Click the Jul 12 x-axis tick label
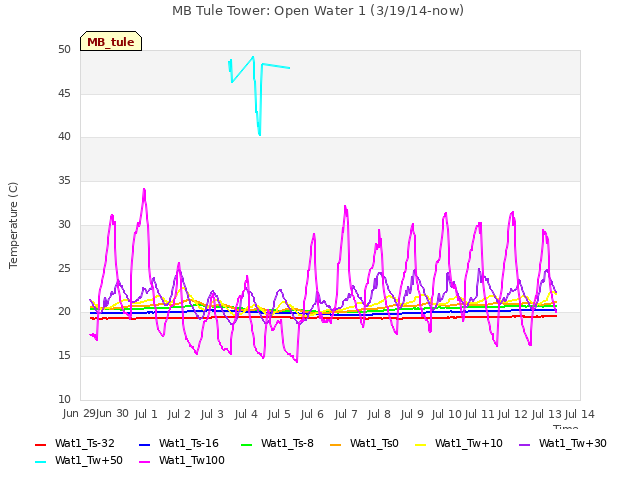 [513, 414]
